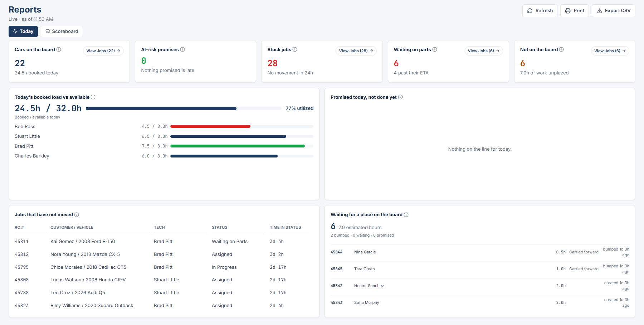Click the '4 past their ETA' text
This screenshot has height=325, width=644.
411,73
